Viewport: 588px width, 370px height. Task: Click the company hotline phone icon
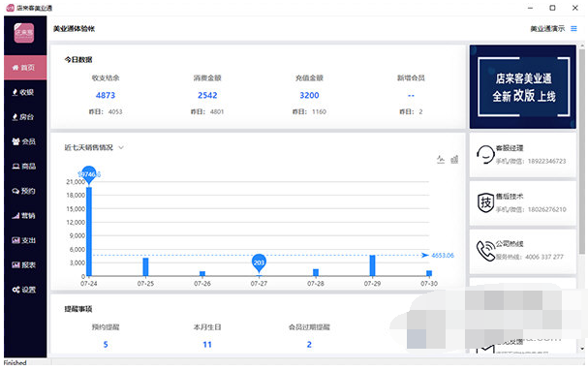[485, 251]
